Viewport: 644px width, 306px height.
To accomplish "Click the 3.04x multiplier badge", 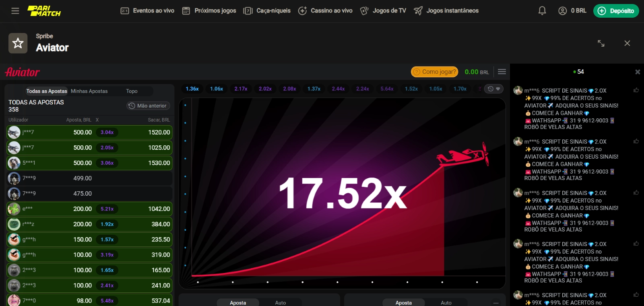I will (x=107, y=132).
